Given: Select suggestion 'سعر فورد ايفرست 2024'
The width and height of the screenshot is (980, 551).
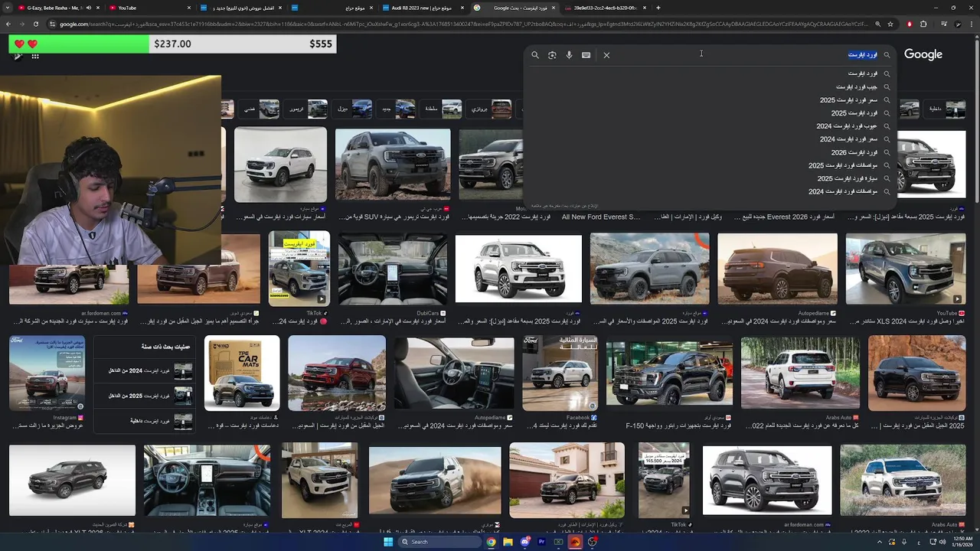Looking at the screenshot, I should click(710, 139).
